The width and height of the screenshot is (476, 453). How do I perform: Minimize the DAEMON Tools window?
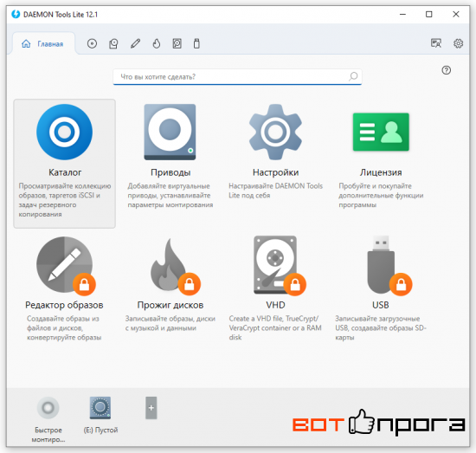coord(402,14)
